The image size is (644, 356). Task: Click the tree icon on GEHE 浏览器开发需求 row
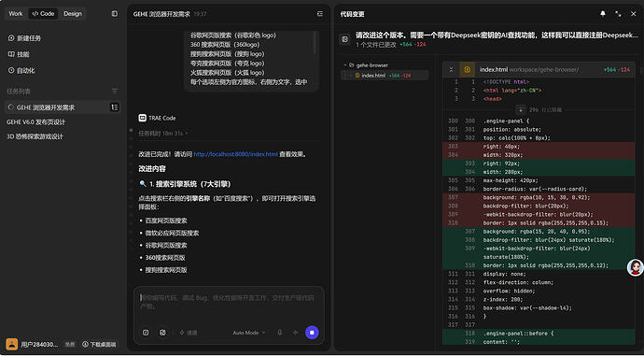115,107
